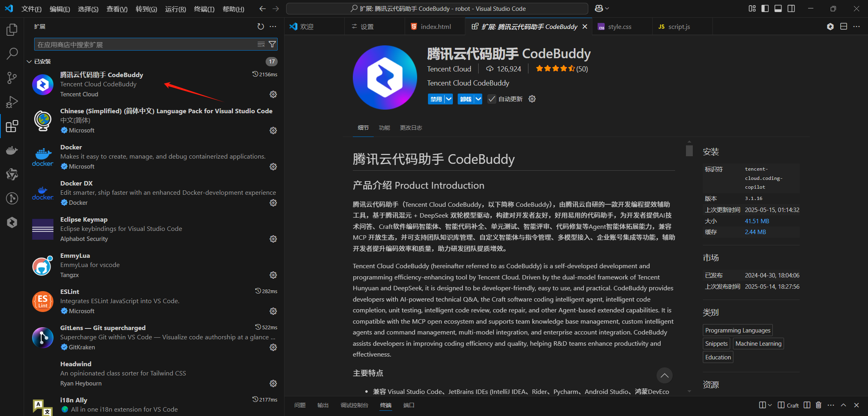Open the customize layout icon
The image size is (868, 416).
(752, 8)
